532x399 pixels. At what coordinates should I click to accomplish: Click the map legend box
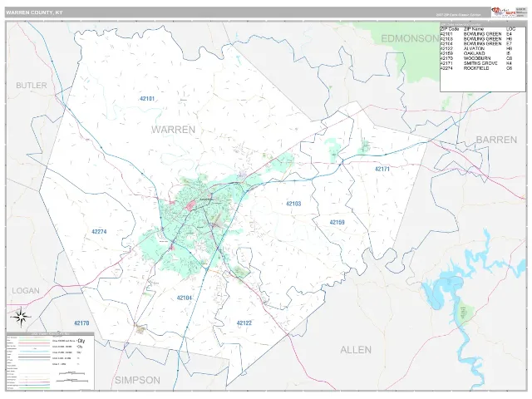point(50,361)
